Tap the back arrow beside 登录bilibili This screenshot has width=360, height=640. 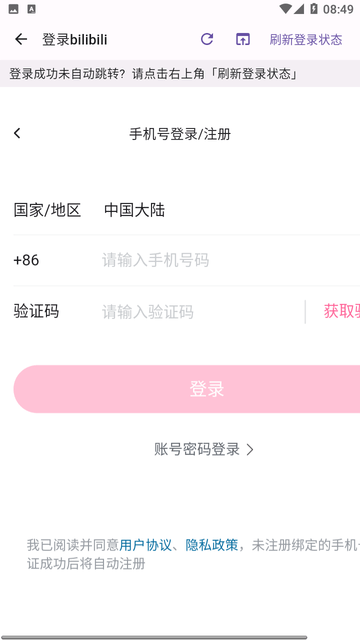(21, 39)
